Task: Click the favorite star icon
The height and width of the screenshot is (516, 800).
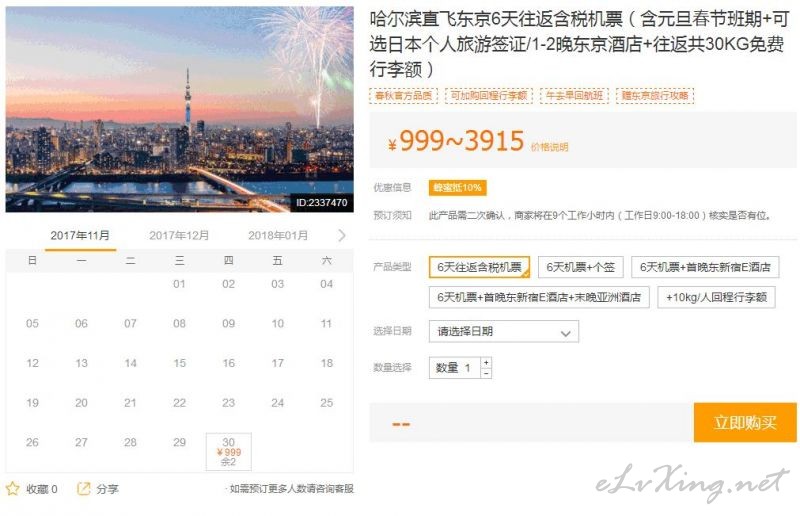Action: click(13, 488)
